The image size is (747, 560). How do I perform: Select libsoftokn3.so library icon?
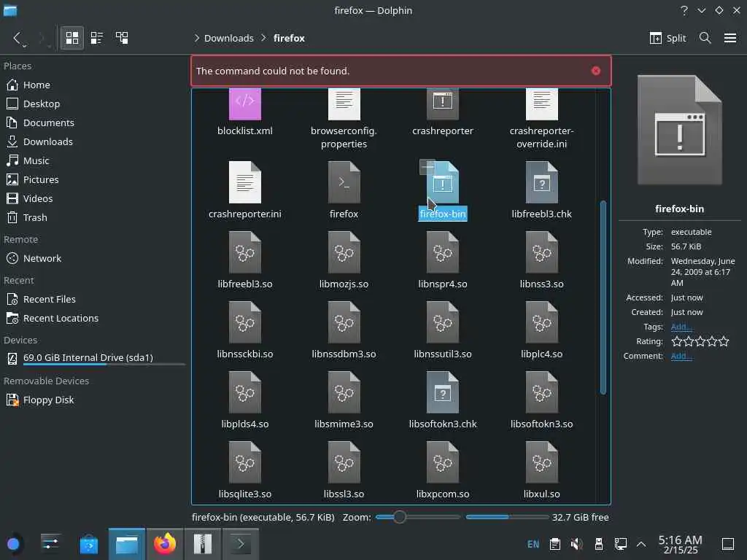click(x=542, y=392)
